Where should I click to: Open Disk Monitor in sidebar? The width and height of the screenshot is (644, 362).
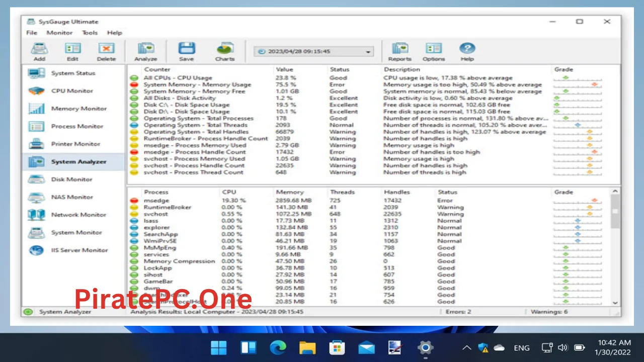(x=73, y=179)
